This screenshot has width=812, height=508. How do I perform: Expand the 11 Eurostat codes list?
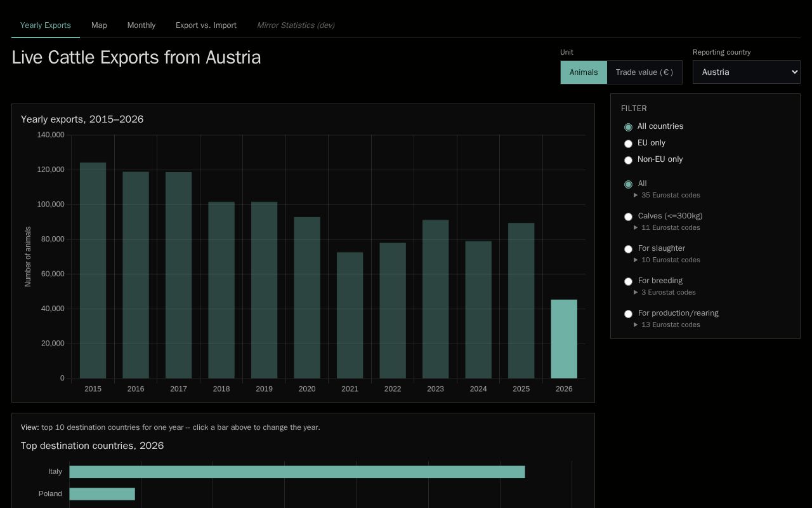click(667, 227)
